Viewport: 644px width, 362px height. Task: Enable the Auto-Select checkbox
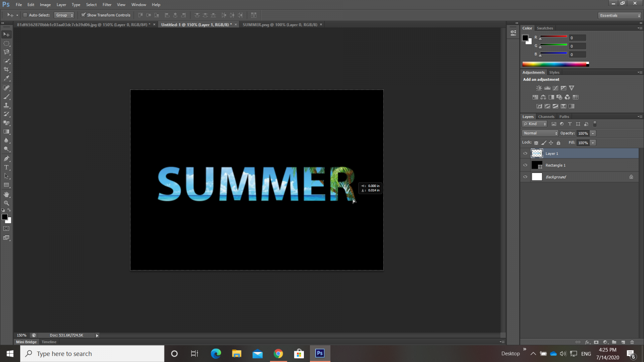(x=25, y=15)
